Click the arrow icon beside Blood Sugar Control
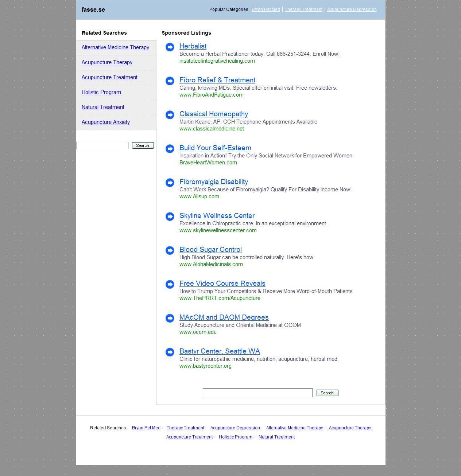 coord(170,250)
